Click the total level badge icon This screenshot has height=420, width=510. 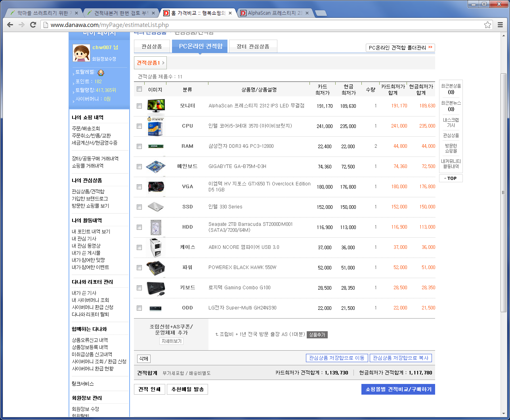(101, 73)
